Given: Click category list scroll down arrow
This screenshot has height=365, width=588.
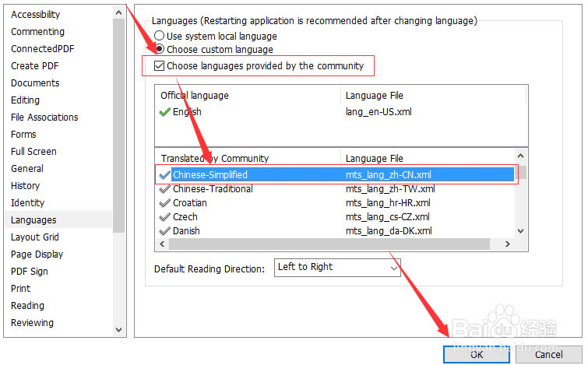Looking at the screenshot, I should 119,330.
